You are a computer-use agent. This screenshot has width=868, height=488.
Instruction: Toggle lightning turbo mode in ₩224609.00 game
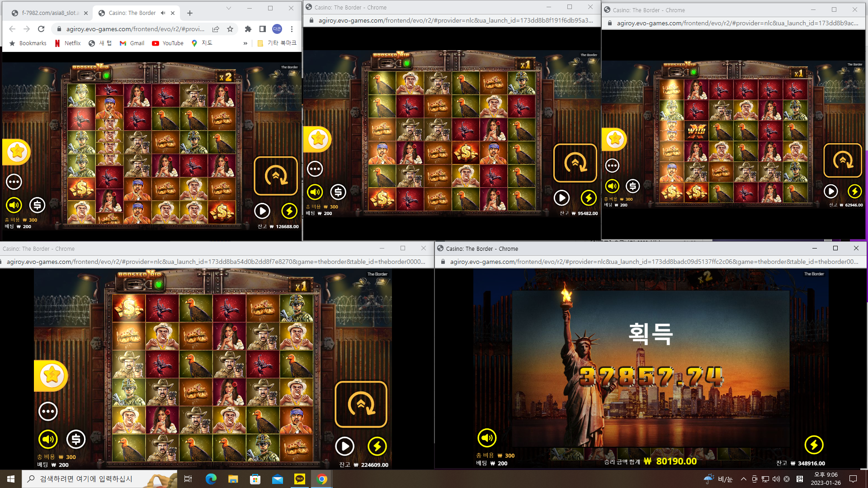click(377, 446)
